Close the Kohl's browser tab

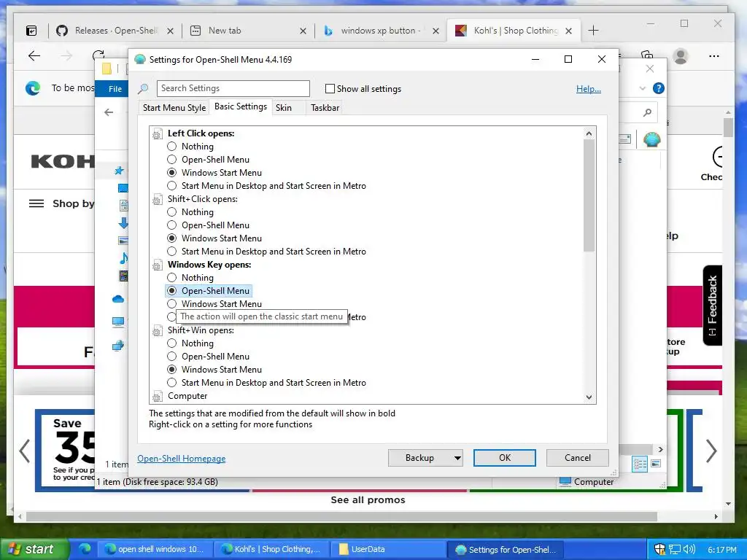pyautogui.click(x=568, y=31)
